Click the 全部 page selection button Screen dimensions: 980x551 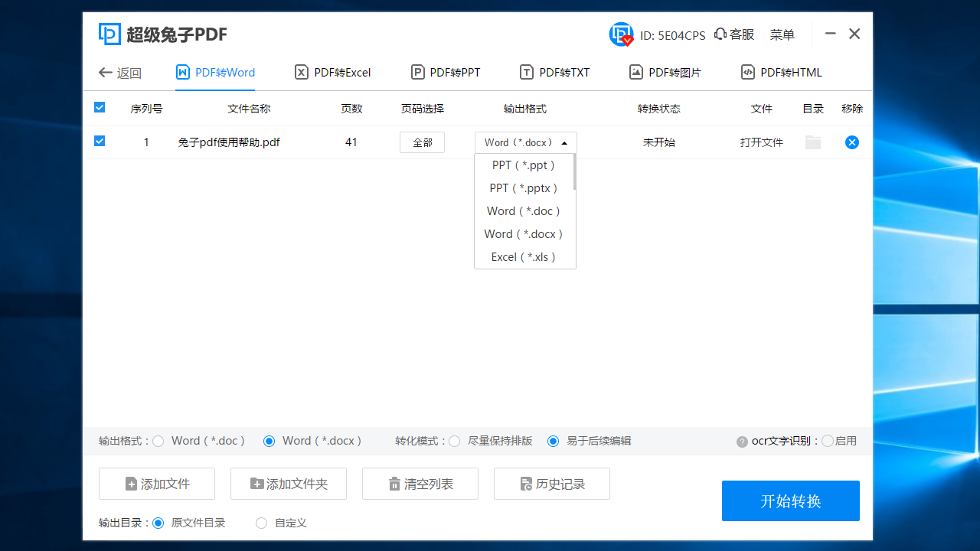[422, 142]
